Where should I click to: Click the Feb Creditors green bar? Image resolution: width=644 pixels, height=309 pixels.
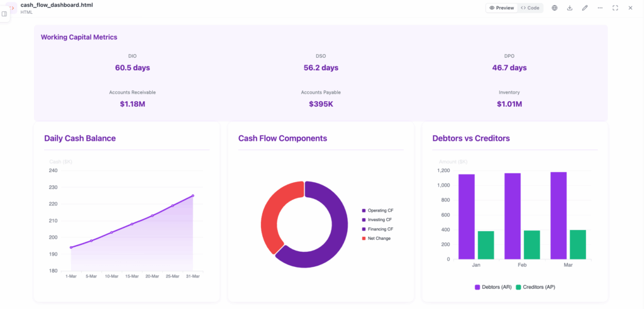[531, 245]
